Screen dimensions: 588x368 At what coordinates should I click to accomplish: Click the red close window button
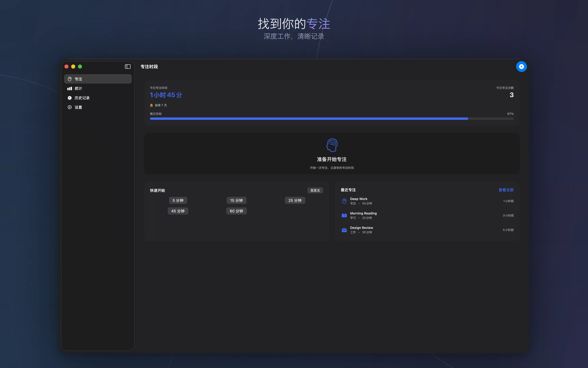[x=66, y=67]
